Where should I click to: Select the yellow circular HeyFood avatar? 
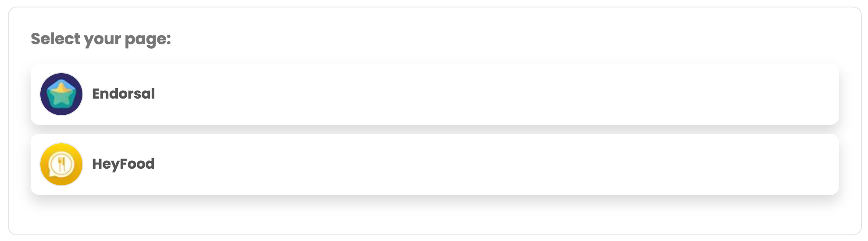pyautogui.click(x=61, y=164)
